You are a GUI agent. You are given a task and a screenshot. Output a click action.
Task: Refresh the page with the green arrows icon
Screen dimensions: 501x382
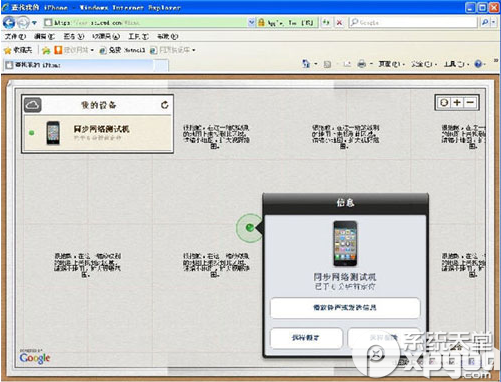(x=326, y=22)
